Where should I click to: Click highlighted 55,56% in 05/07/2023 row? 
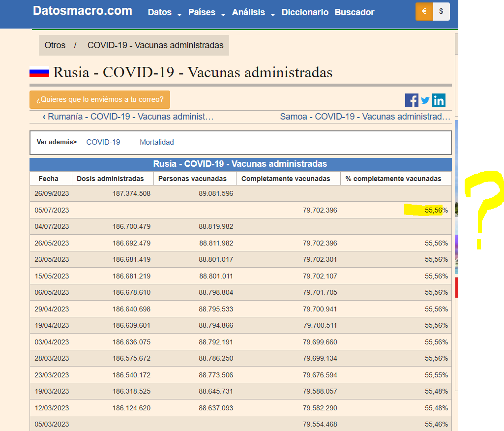pyautogui.click(x=436, y=210)
